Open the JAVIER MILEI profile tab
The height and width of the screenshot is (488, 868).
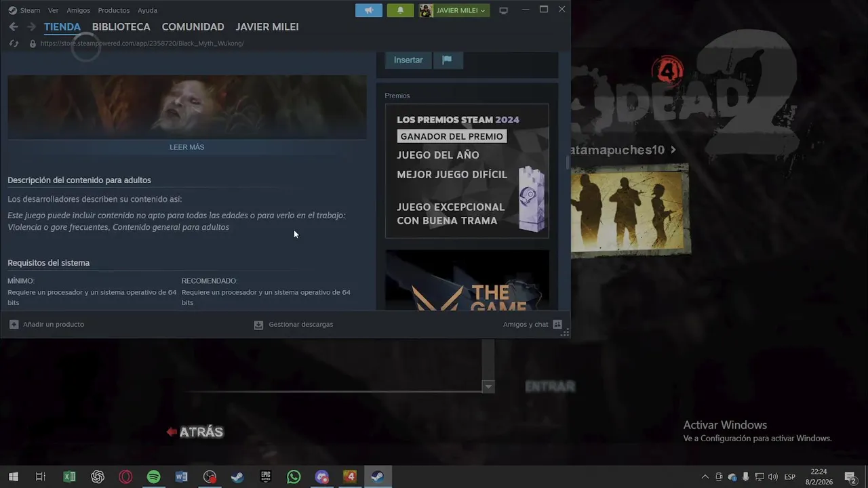(x=267, y=26)
